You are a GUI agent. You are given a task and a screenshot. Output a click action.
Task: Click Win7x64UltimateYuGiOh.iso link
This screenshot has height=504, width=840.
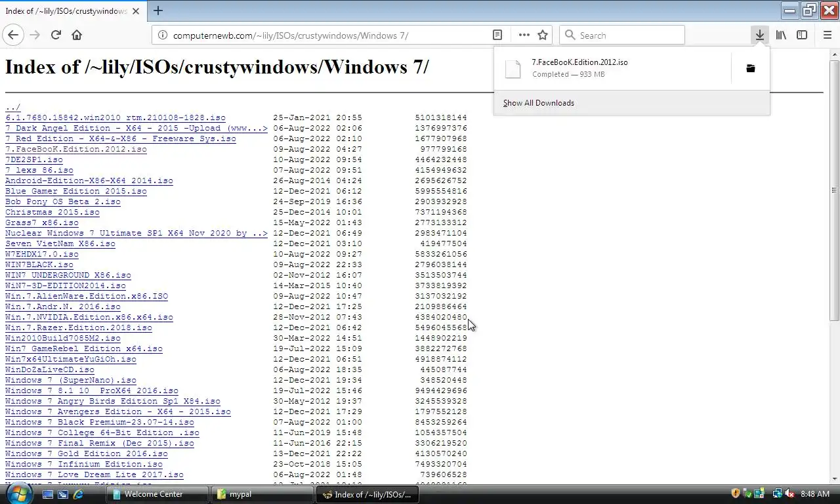(x=70, y=359)
